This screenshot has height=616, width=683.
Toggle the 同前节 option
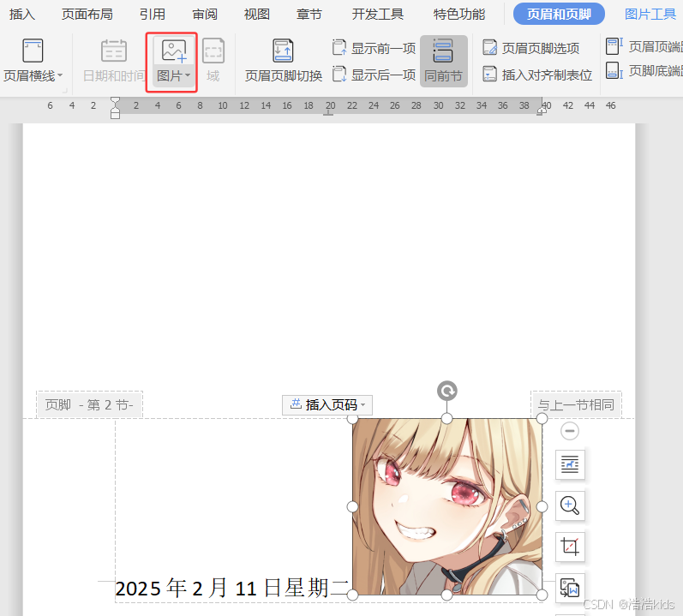pos(443,61)
